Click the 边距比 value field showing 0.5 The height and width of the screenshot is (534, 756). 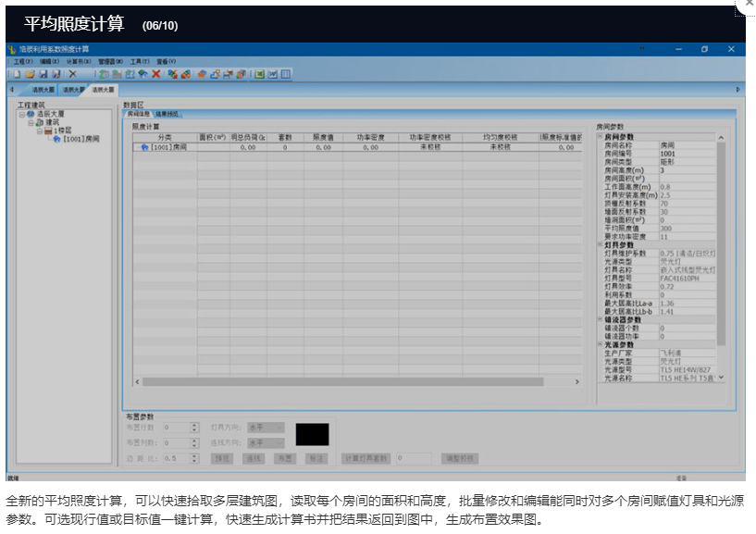(177, 459)
